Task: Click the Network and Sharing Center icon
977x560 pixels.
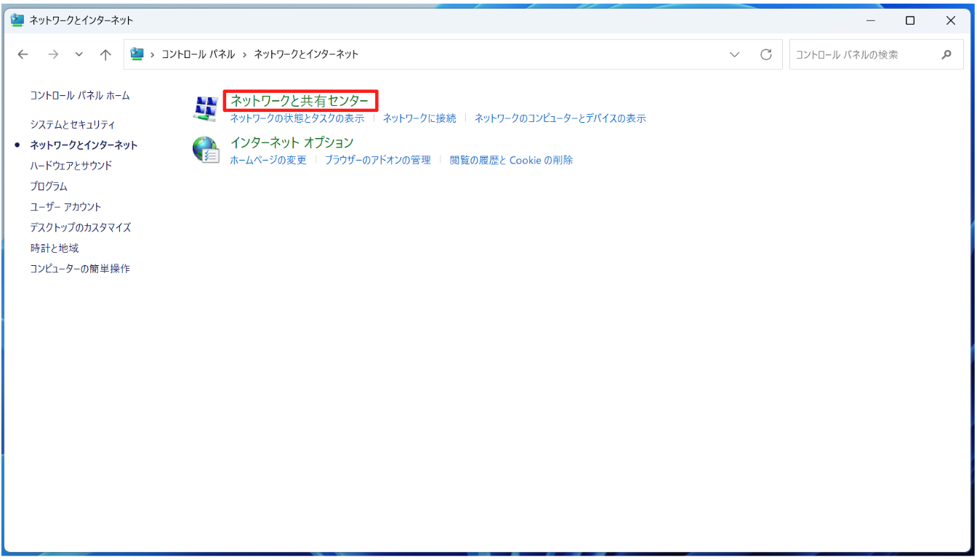Action: (205, 107)
